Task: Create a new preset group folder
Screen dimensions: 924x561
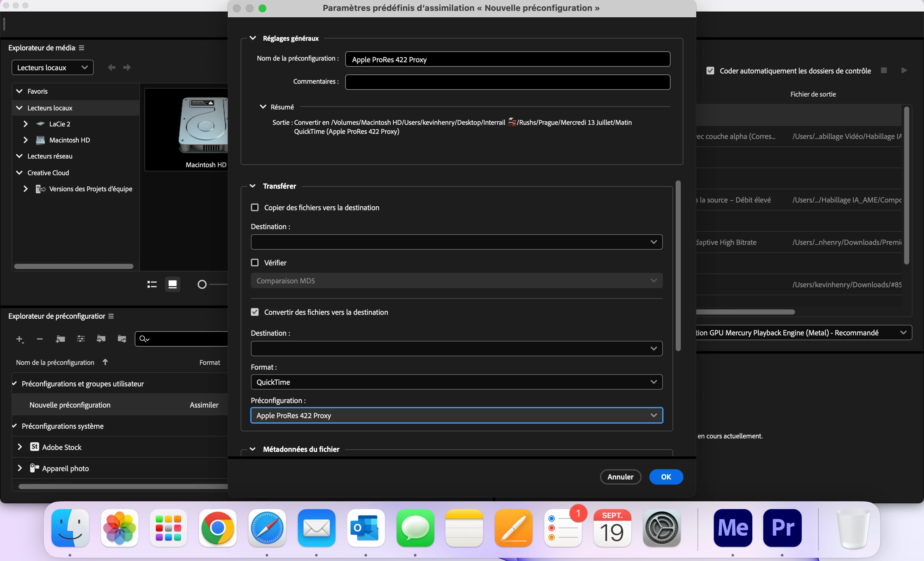Action: pyautogui.click(x=60, y=339)
